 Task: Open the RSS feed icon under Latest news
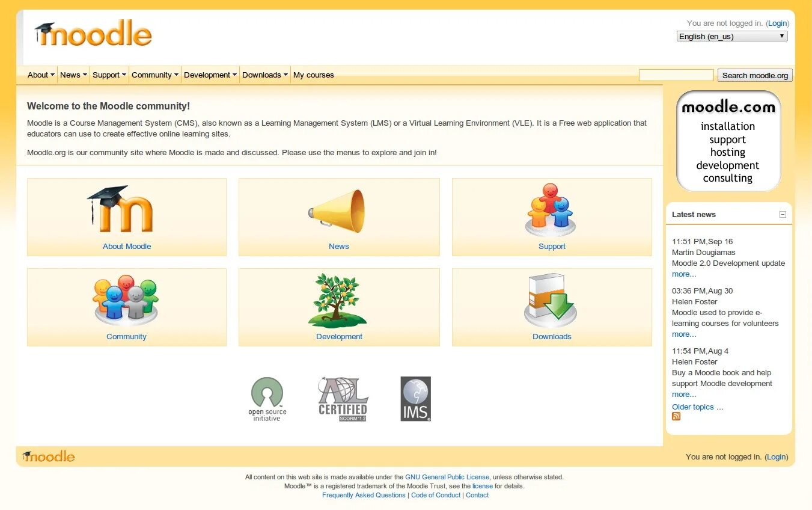(x=676, y=416)
